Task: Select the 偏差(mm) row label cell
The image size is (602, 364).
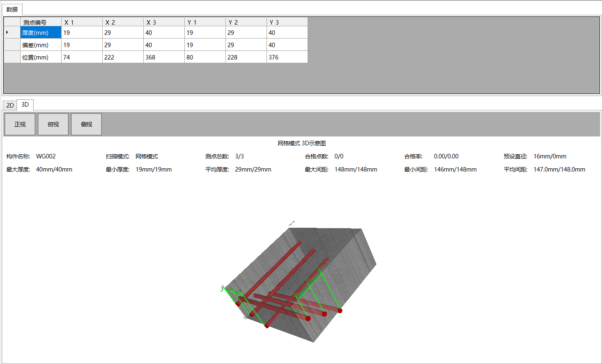Action: pyautogui.click(x=41, y=45)
